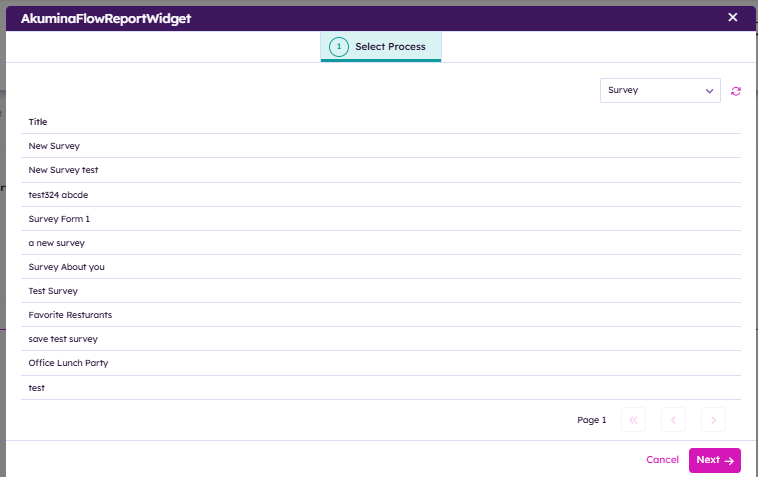Image resolution: width=758 pixels, height=477 pixels.
Task: Click the Title column header
Action: (38, 122)
